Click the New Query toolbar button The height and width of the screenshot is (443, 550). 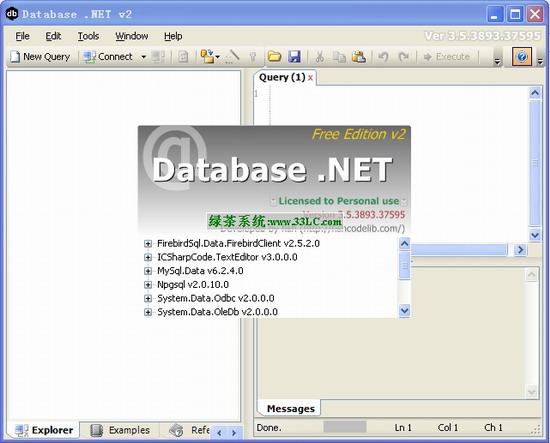40,57
